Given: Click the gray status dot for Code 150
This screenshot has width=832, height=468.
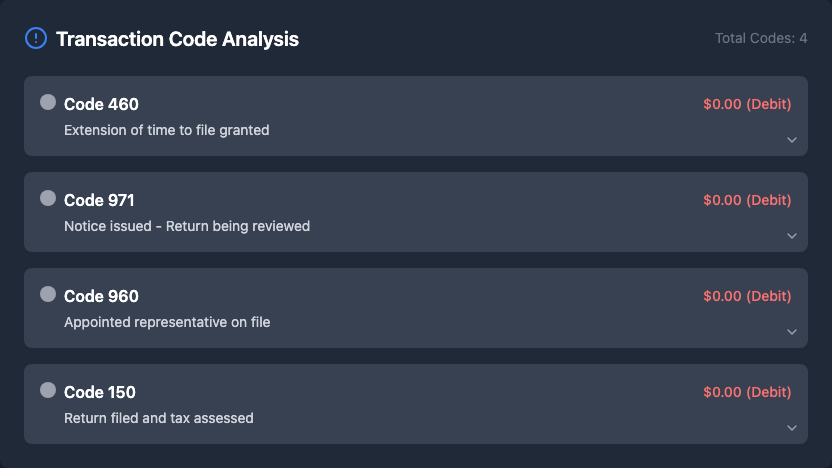Looking at the screenshot, I should [48, 390].
